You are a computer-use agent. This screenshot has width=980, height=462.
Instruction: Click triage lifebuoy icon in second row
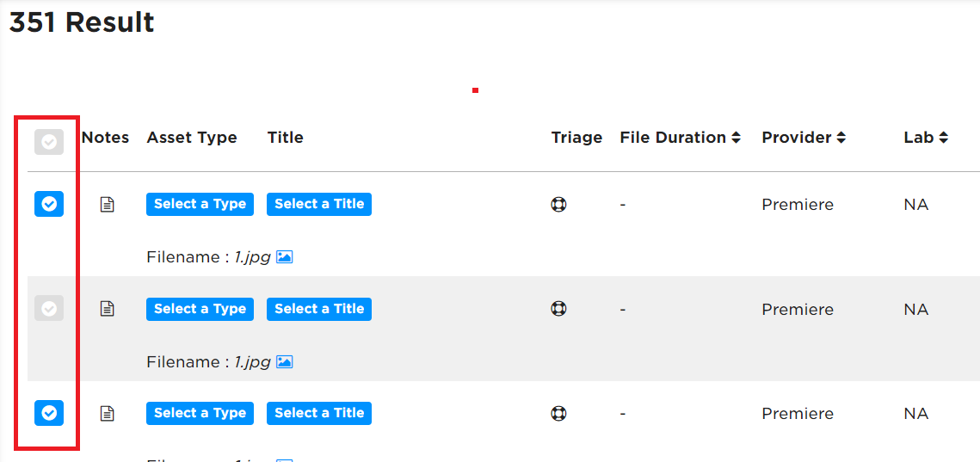[558, 309]
